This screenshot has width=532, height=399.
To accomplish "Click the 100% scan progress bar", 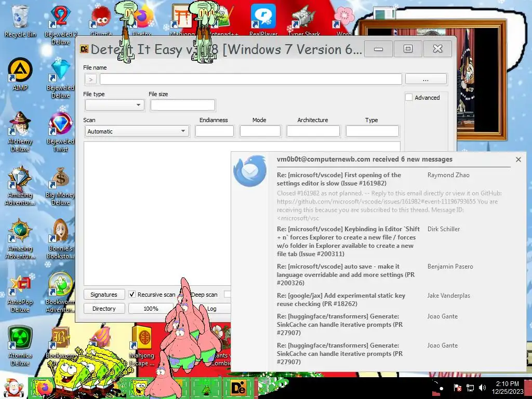I will click(151, 309).
